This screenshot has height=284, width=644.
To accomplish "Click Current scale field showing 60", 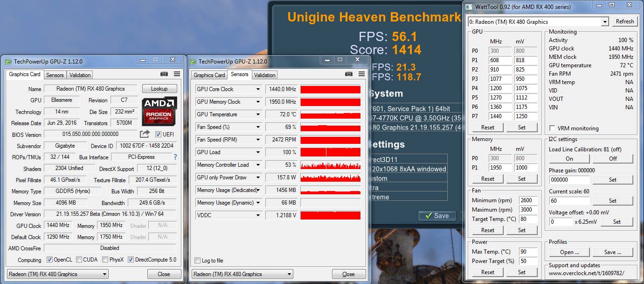I will [569, 200].
